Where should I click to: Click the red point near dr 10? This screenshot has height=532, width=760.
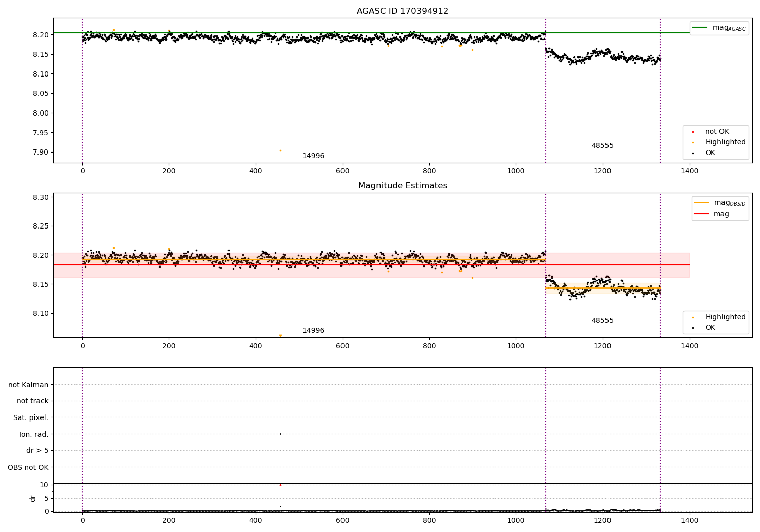[280, 485]
